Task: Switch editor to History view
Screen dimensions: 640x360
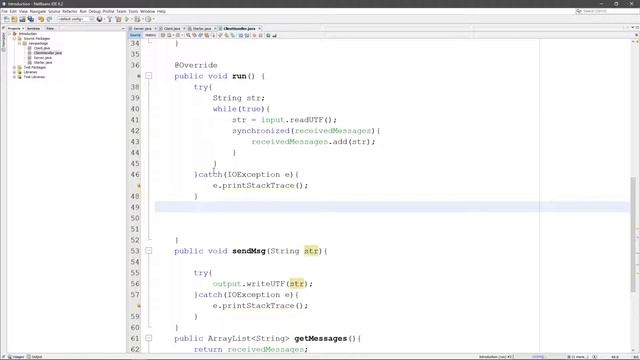Action: pyautogui.click(x=151, y=36)
